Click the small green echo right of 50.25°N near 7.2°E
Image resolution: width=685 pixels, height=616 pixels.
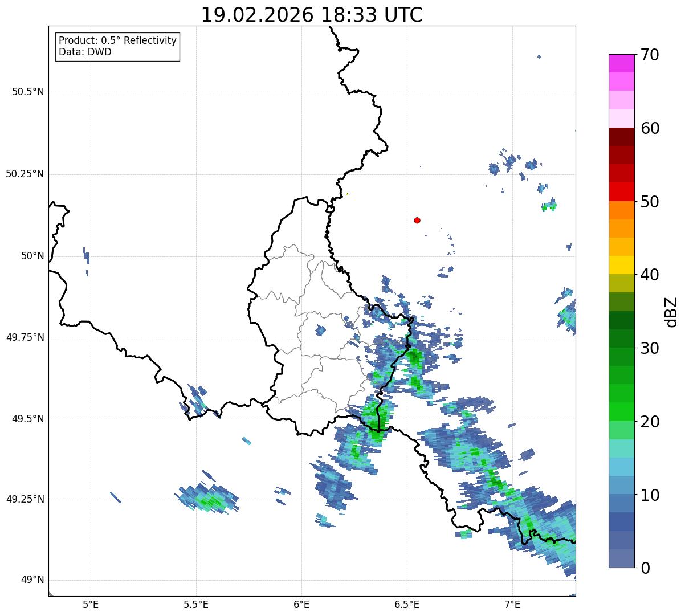pos(549,206)
